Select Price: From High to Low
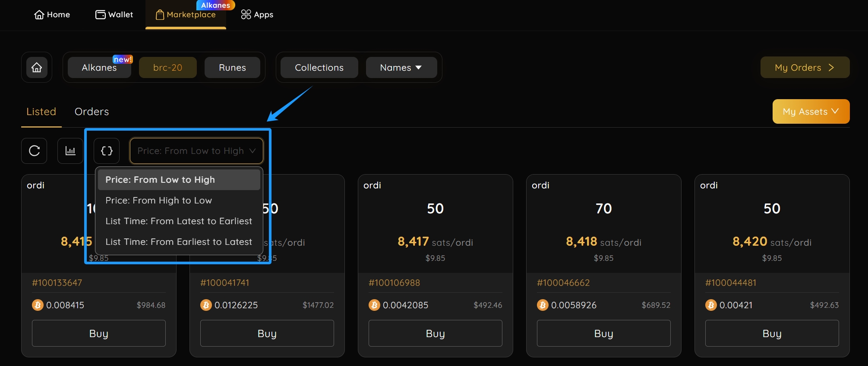The height and width of the screenshot is (366, 868). 158,200
